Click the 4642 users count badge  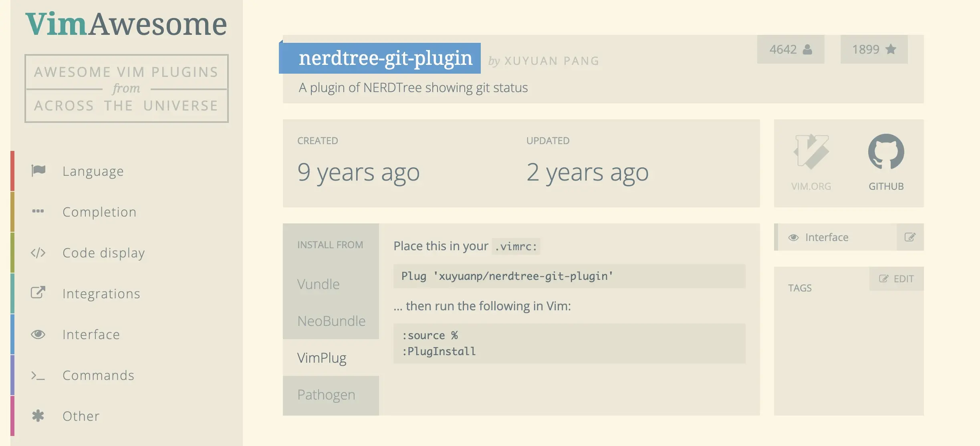pos(790,50)
